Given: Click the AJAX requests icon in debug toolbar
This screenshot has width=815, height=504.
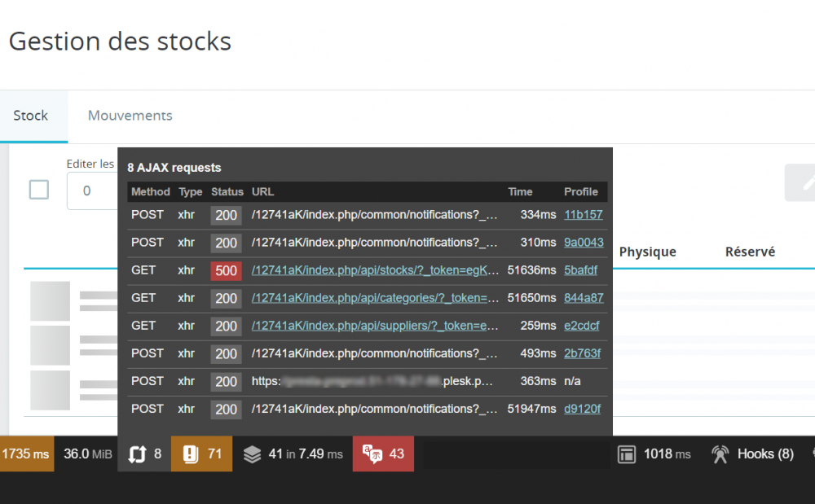Looking at the screenshot, I should 137,454.
